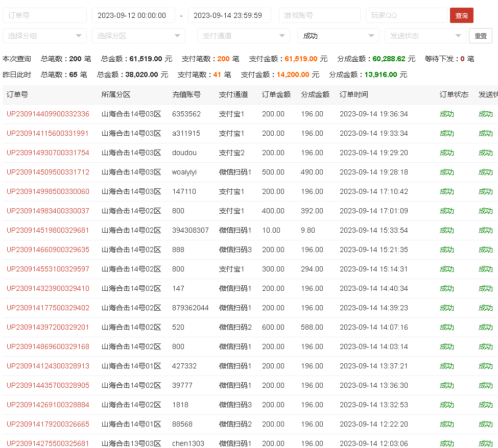498x448 pixels.
Task: Open the 成功 order status dropdown
Action: (x=338, y=36)
